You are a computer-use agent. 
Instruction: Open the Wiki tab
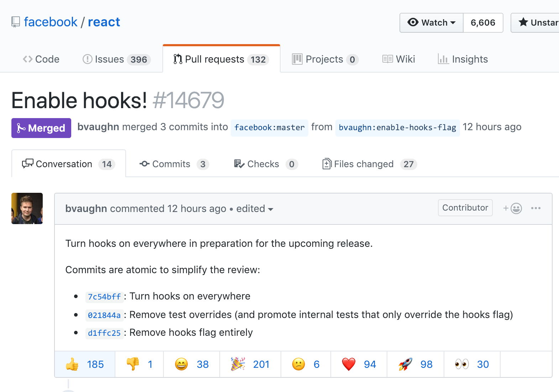[x=399, y=59]
